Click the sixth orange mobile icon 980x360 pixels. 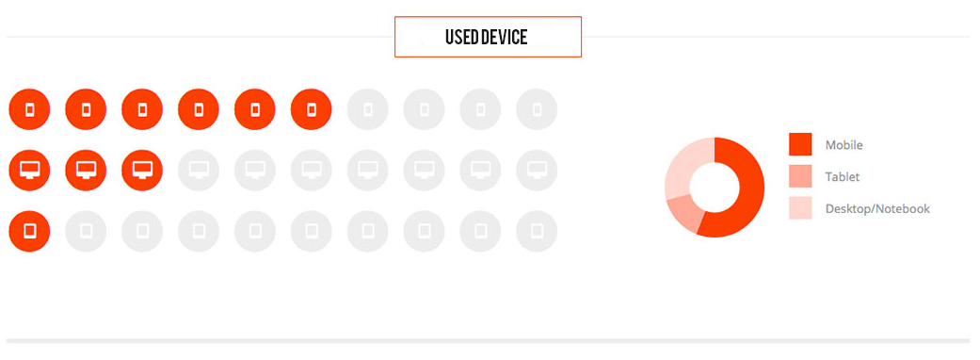click(x=312, y=109)
